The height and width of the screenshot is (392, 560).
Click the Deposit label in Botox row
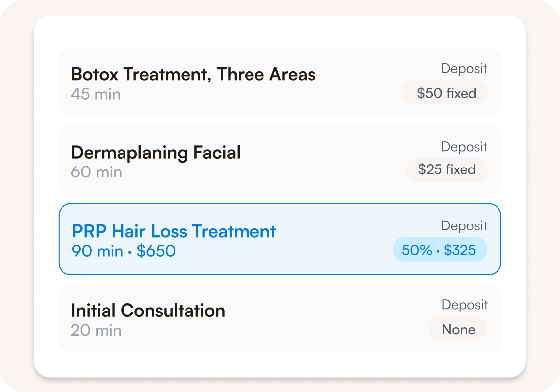point(464,68)
